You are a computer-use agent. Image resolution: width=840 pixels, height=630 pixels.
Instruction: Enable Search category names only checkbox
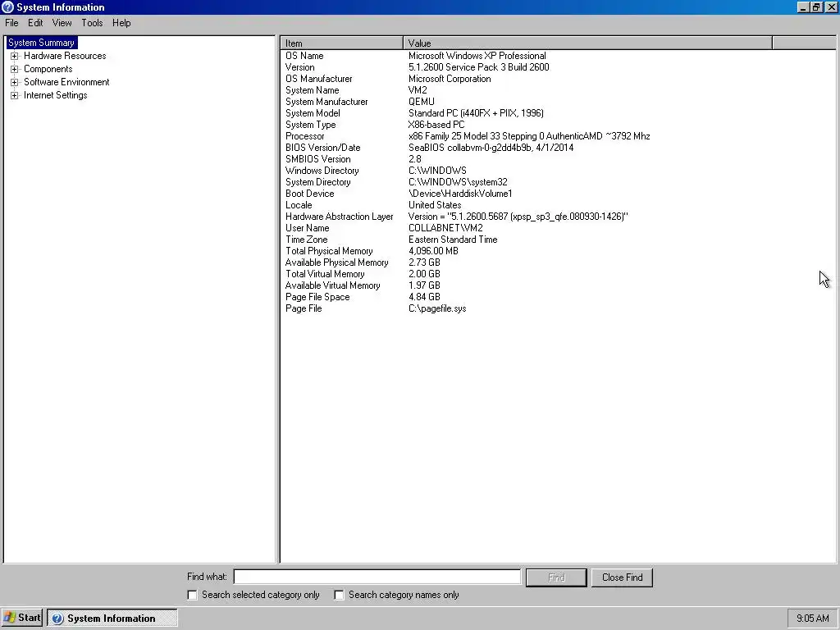(x=339, y=595)
